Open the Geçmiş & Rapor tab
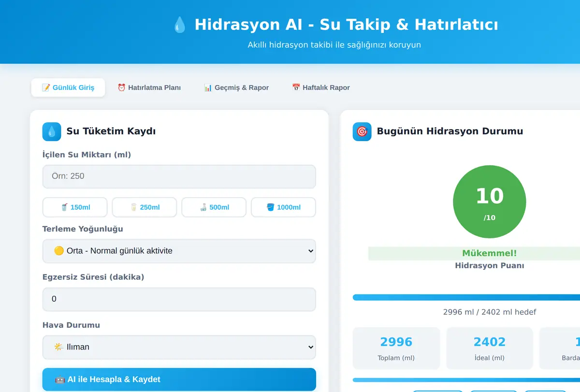 [236, 87]
